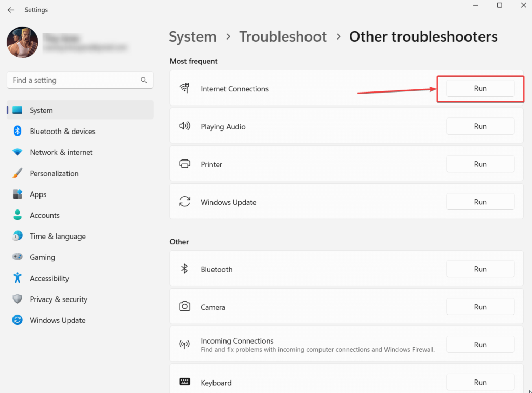Click the back arrow in Settings
The image size is (532, 393).
click(11, 10)
